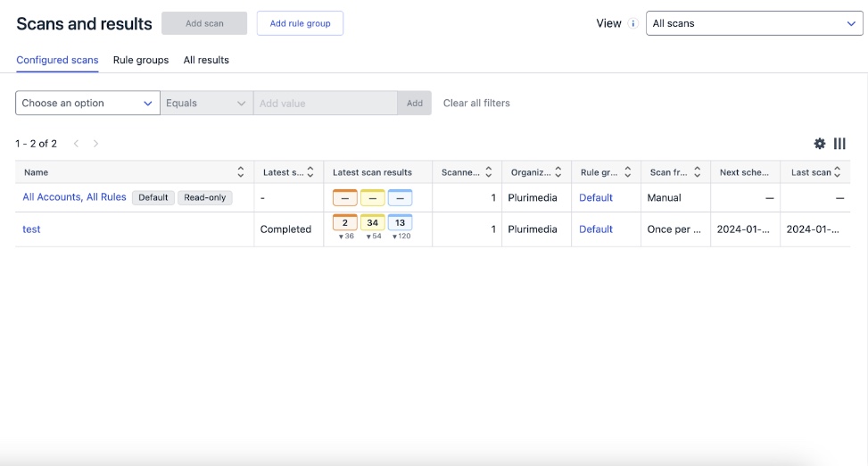
Task: Click Completed status in test row
Action: [x=285, y=229]
